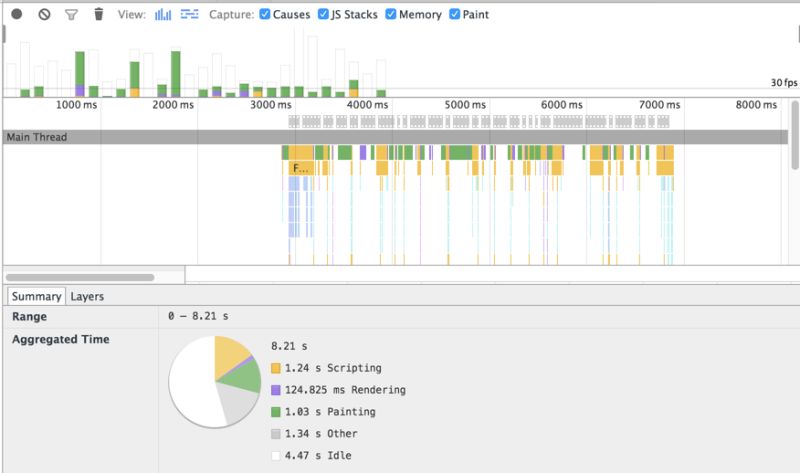Open the filter funnel icon

click(71, 15)
